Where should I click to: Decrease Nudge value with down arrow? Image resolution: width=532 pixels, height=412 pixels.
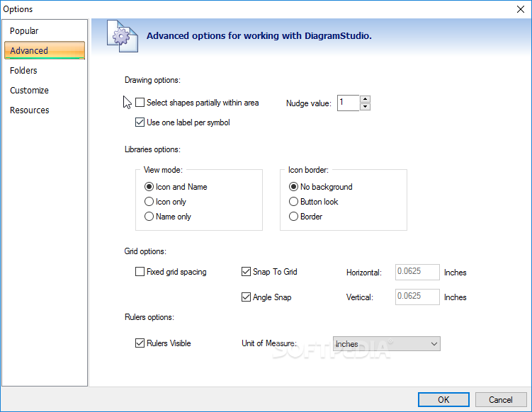tap(365, 107)
